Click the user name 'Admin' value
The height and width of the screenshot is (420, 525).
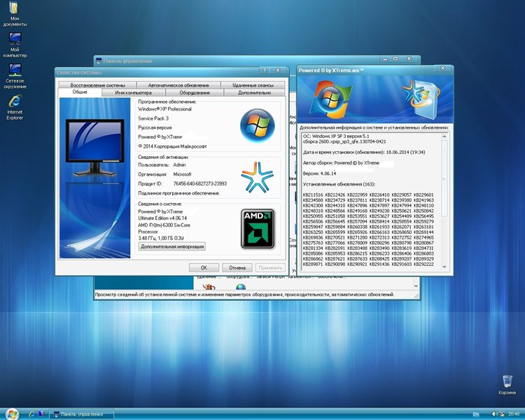coord(179,164)
